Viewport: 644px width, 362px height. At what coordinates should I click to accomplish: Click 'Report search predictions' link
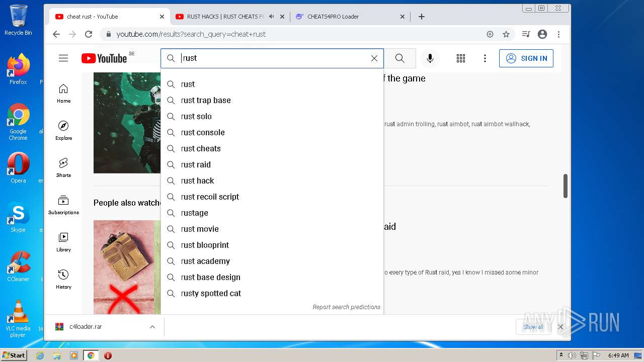click(346, 307)
